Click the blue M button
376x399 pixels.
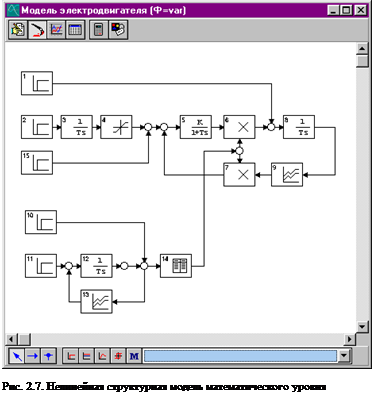point(134,356)
